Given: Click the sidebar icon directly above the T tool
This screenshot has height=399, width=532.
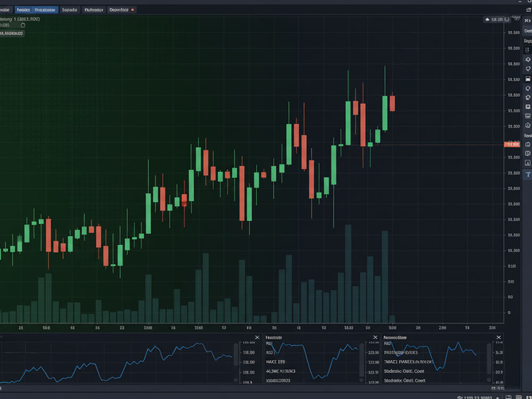Looking at the screenshot, I should [x=528, y=163].
